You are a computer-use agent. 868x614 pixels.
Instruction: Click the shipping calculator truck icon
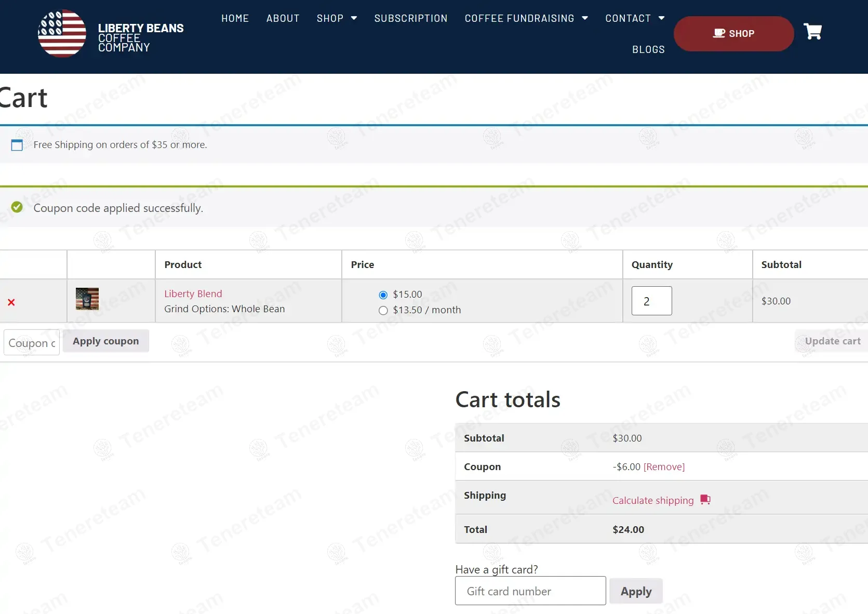pyautogui.click(x=705, y=500)
